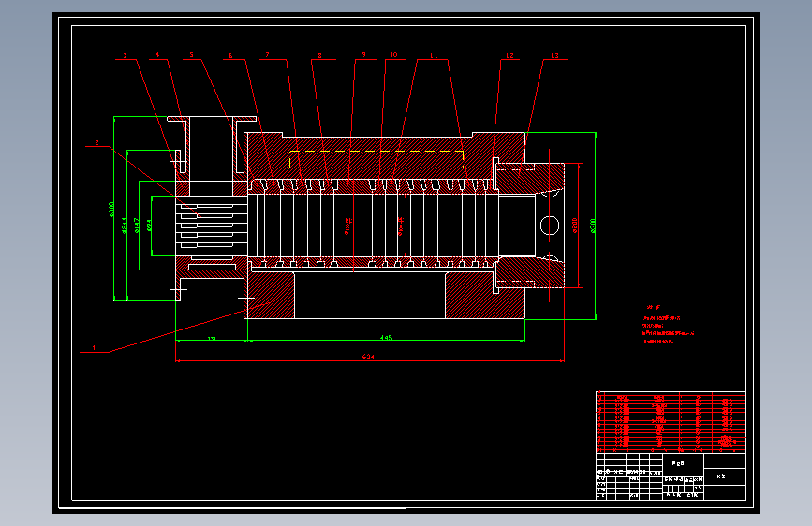
Task: Click part callout number 2
Action: click(x=96, y=143)
